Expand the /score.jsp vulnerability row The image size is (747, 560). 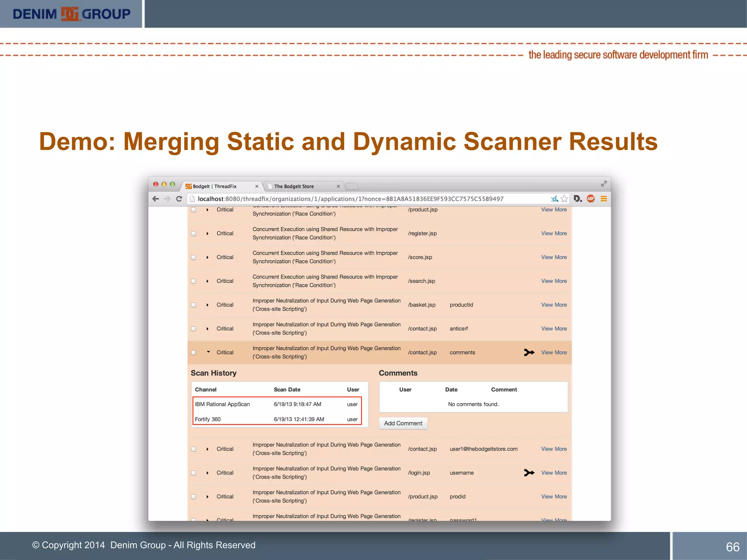click(x=208, y=257)
